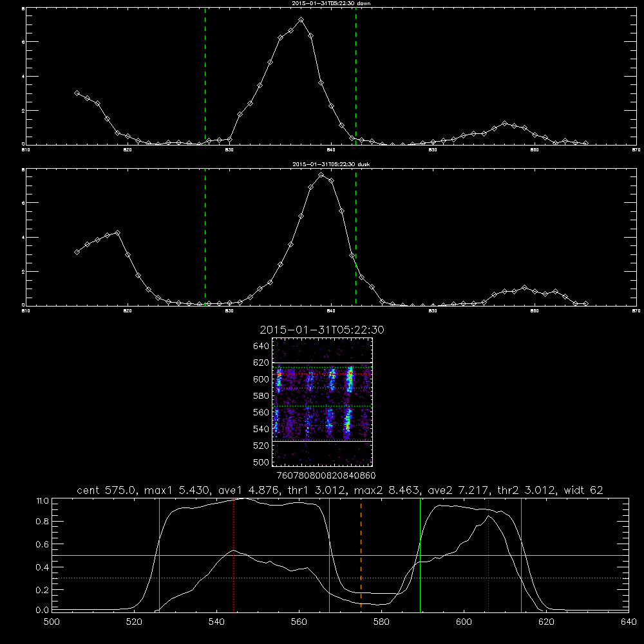Click the red dotted line near 606 in the bottom plot

(488, 554)
